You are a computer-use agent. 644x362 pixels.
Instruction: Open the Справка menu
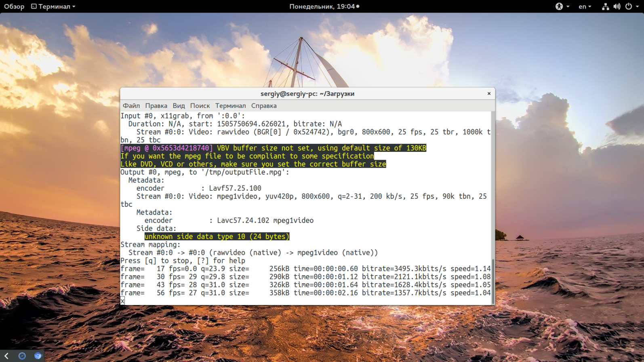click(264, 106)
